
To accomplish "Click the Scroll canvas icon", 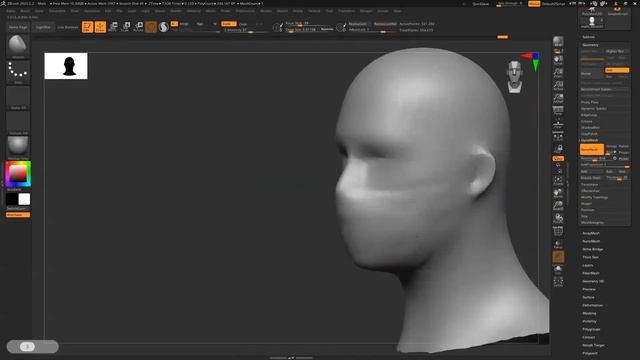I will [x=558, y=60].
